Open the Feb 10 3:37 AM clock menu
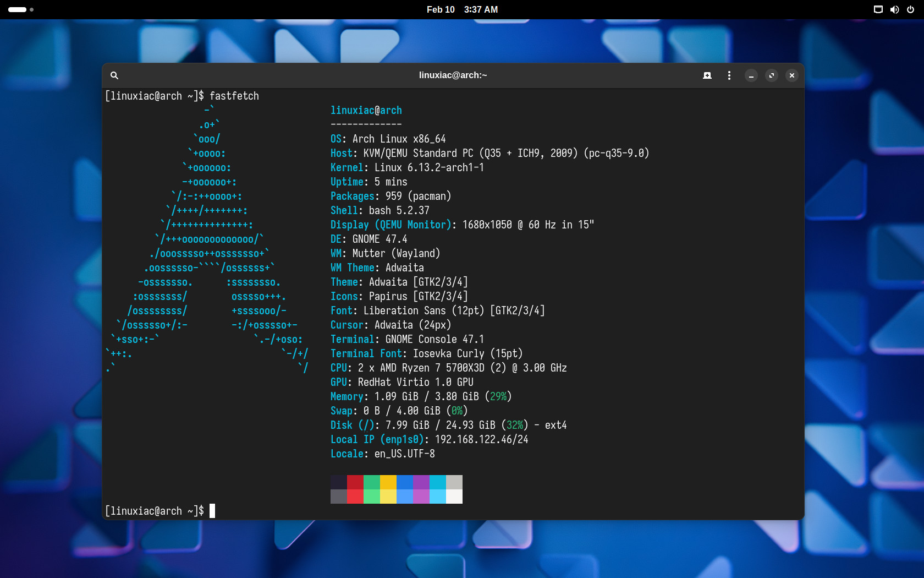 462,9
